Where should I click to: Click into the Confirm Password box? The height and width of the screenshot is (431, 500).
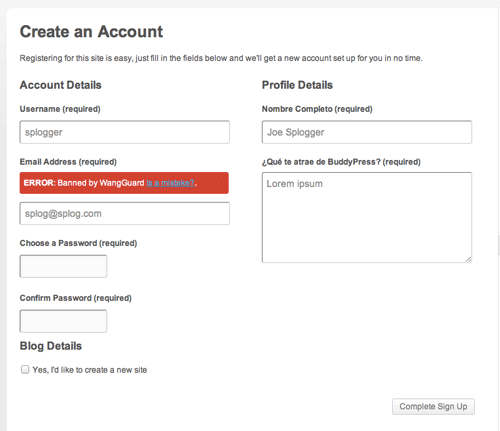pyautogui.click(x=63, y=321)
